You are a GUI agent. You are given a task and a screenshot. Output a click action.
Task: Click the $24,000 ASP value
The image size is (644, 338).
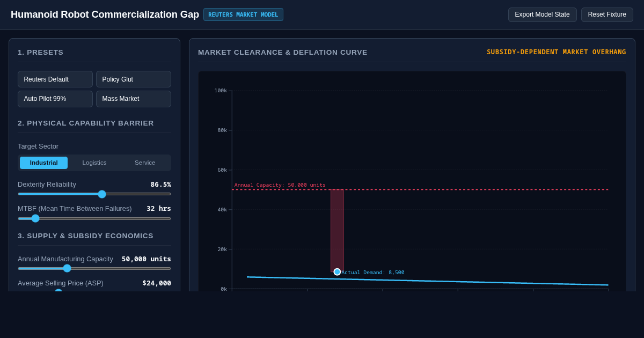tap(157, 283)
